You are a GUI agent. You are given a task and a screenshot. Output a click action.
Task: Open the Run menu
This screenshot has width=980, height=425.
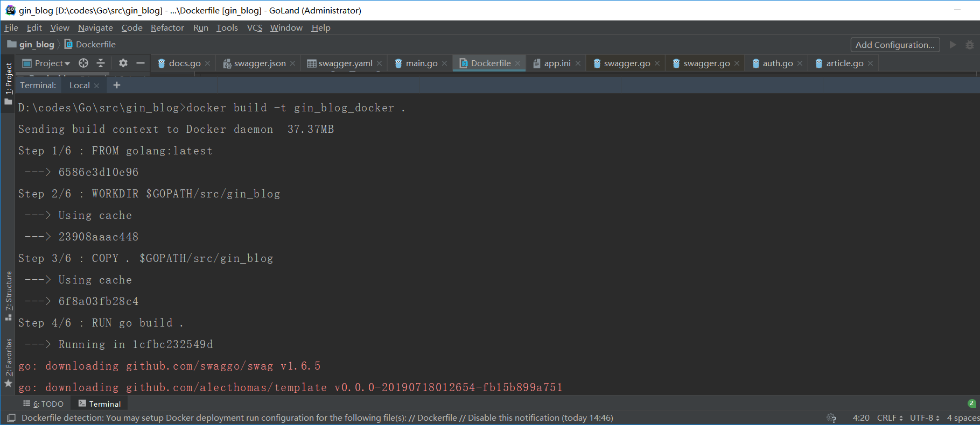tap(201, 28)
